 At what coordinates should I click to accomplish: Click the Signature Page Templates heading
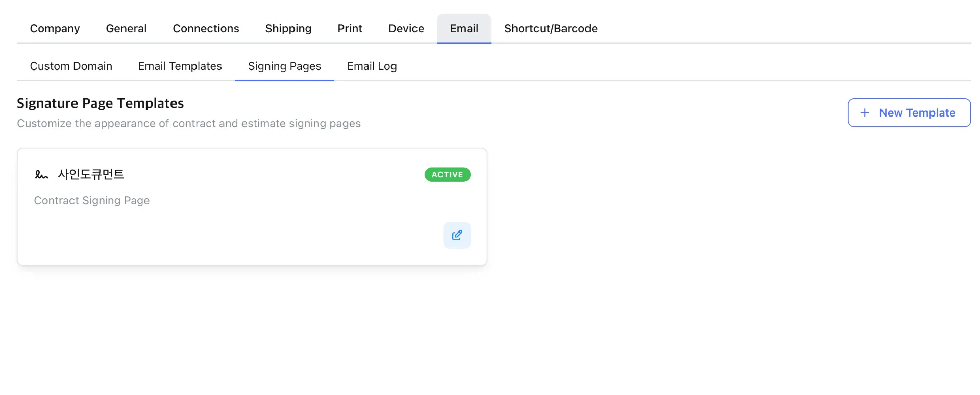(x=101, y=103)
